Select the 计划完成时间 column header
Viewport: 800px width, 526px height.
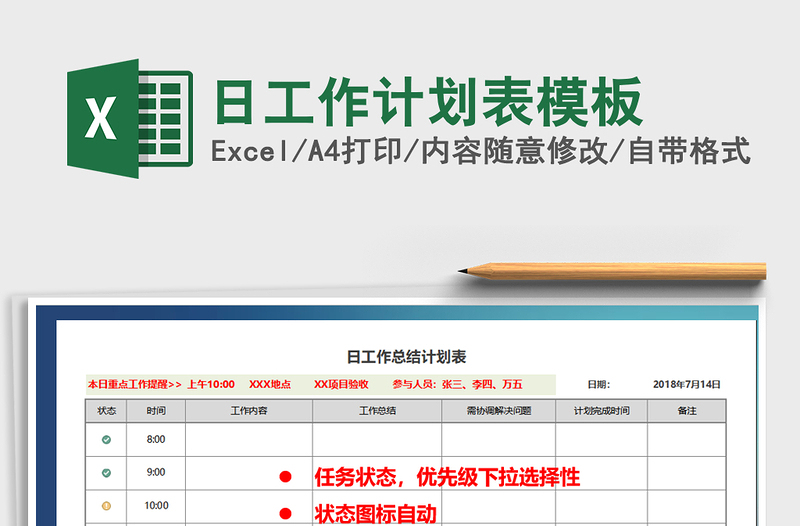[x=601, y=411]
